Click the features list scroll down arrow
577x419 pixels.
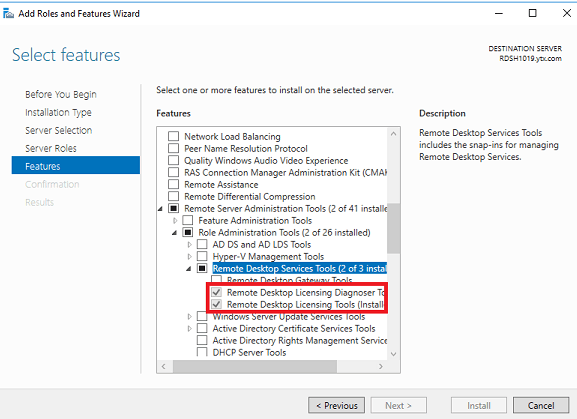[x=393, y=354]
